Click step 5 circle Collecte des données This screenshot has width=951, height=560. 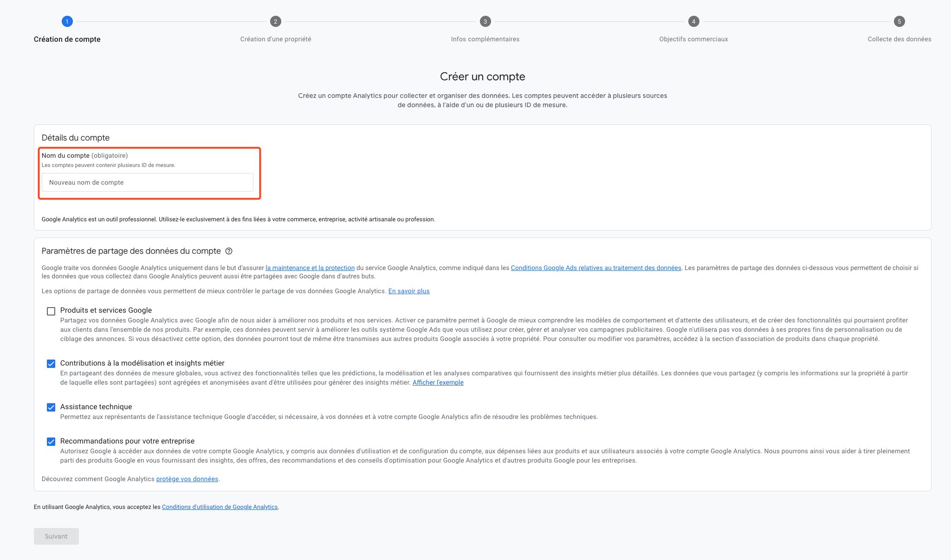899,21
